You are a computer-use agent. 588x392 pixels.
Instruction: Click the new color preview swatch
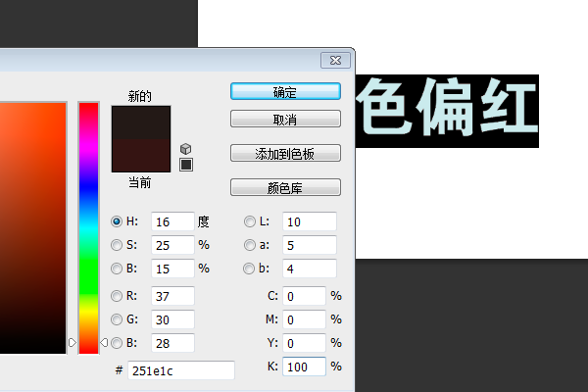tap(141, 122)
